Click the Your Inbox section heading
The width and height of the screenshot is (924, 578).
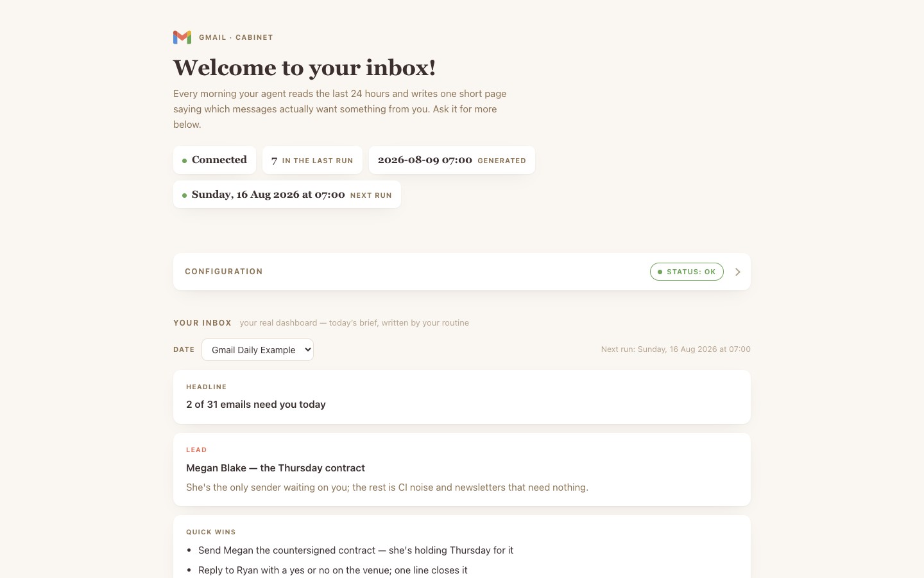click(202, 323)
